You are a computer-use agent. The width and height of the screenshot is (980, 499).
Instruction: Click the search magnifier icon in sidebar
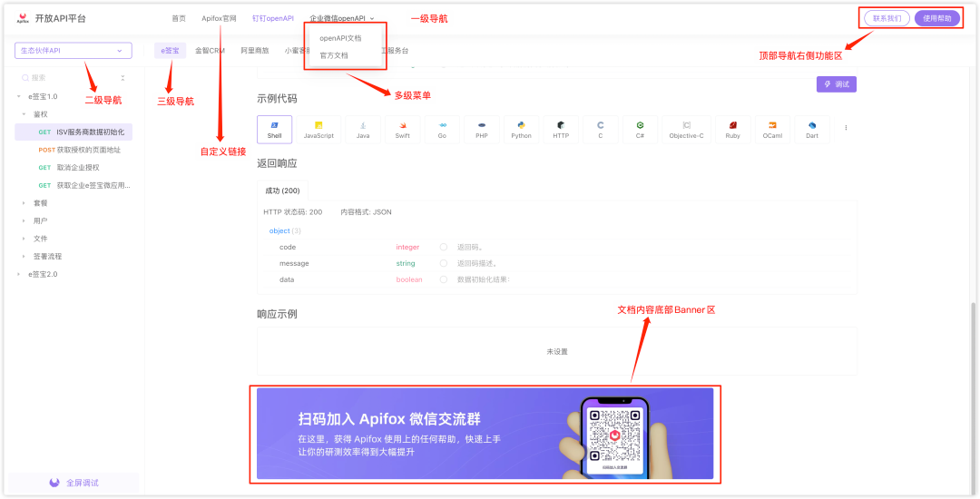[x=25, y=78]
